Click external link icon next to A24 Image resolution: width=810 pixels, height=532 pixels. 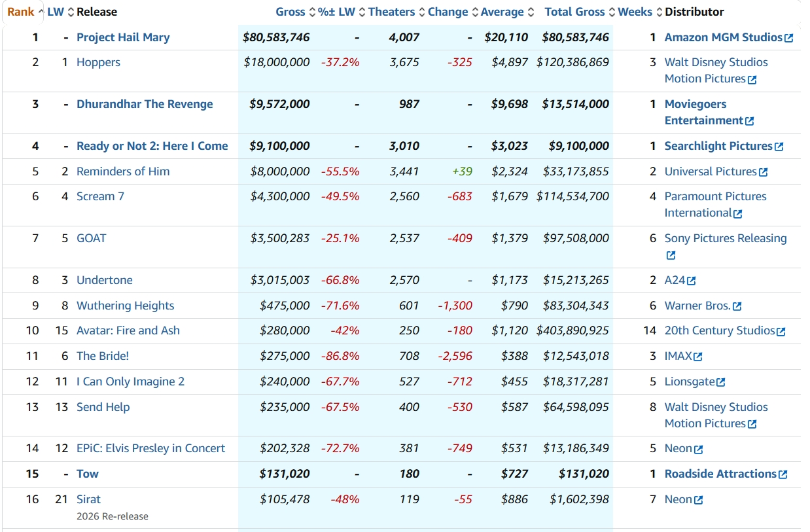(692, 281)
